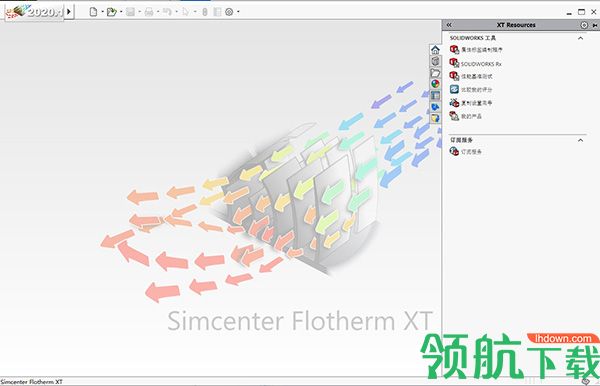
Task: Open the dropdown arrow next to Open
Action: (x=121, y=12)
